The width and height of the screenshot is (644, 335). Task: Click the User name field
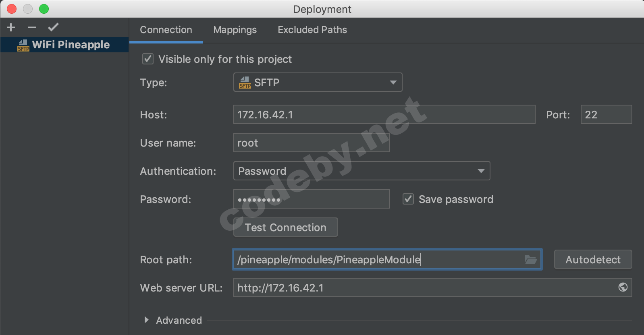coord(311,143)
